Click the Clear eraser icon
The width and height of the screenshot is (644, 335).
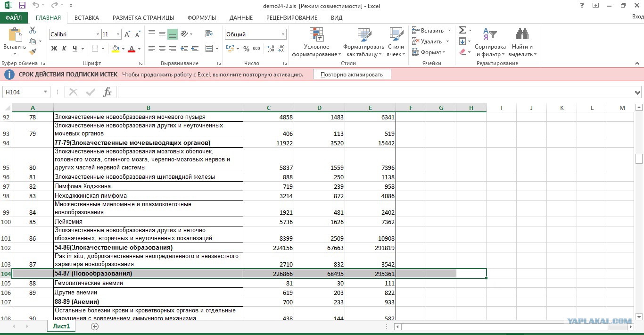point(462,52)
